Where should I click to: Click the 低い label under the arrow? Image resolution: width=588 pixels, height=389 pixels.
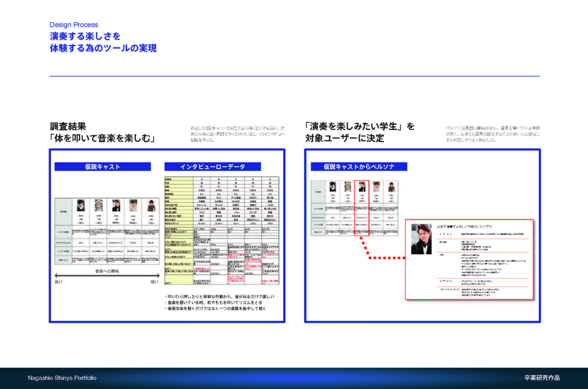click(x=154, y=282)
